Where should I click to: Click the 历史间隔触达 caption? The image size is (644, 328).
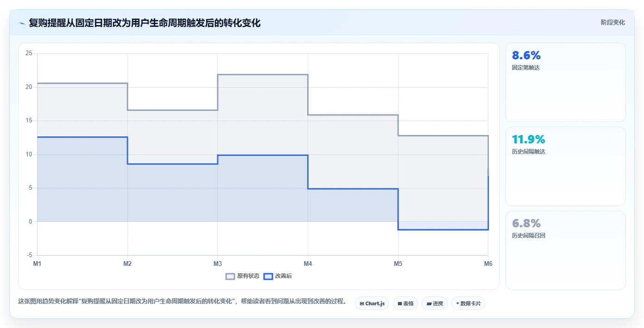coord(529,152)
